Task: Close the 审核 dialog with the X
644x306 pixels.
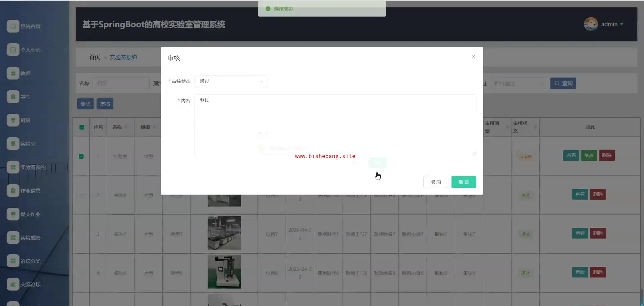Action: click(474, 56)
